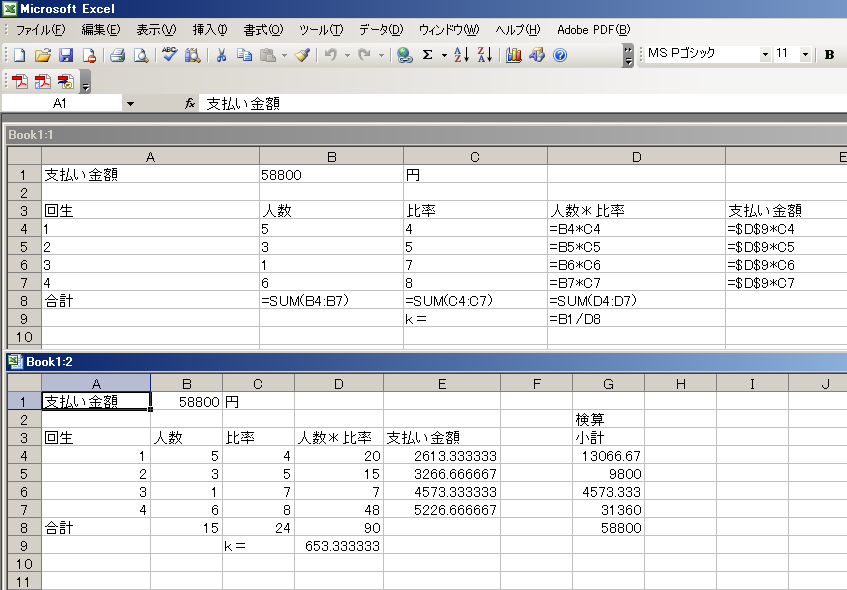The height and width of the screenshot is (590, 847).
Task: Select row 8 header in Book1:1 window
Action: coord(24,300)
